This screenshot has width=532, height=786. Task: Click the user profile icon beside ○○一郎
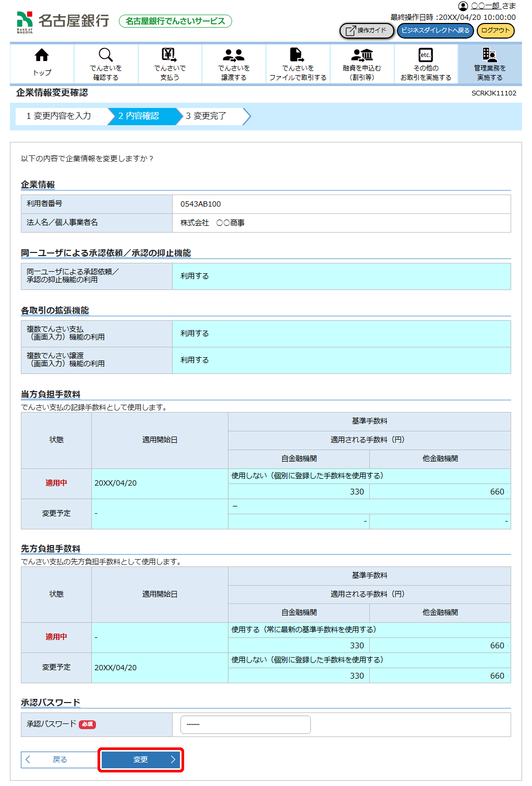point(463,6)
